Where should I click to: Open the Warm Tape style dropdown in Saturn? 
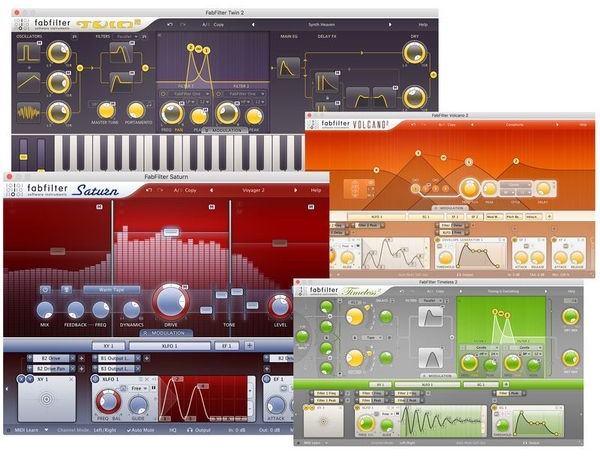coord(111,290)
